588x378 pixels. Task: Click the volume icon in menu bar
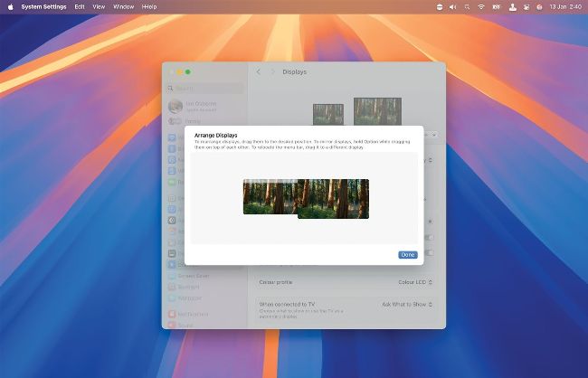coord(452,6)
